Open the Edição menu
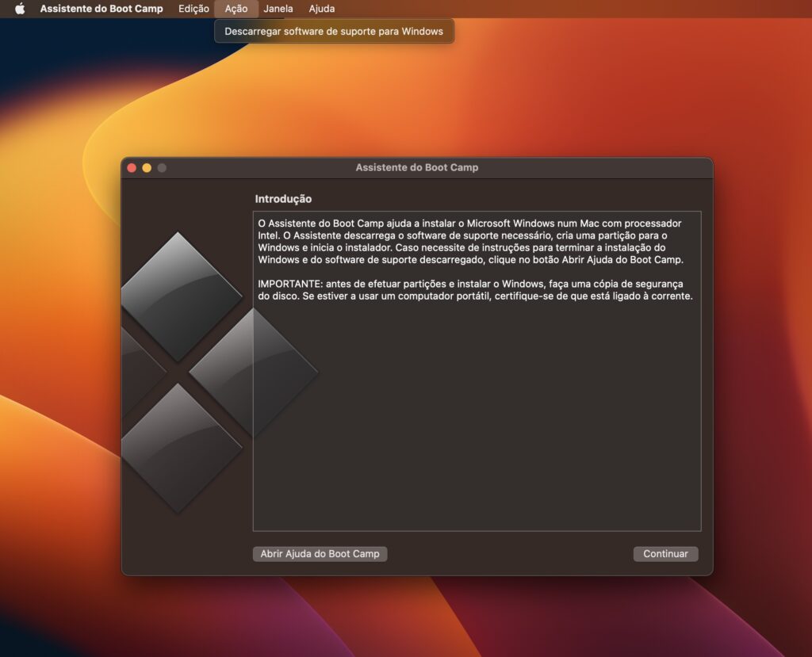The width and height of the screenshot is (812, 657). click(193, 9)
